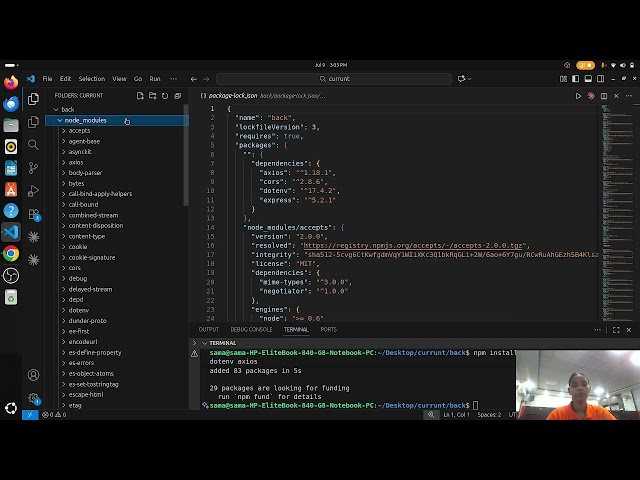
Task: Open the Ubuntu show applications button
Action: 11,408
